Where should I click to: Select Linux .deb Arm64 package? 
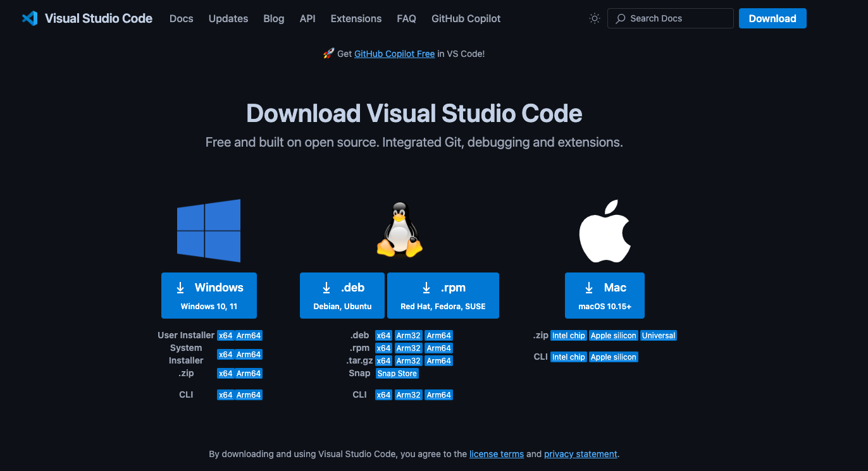(x=439, y=336)
